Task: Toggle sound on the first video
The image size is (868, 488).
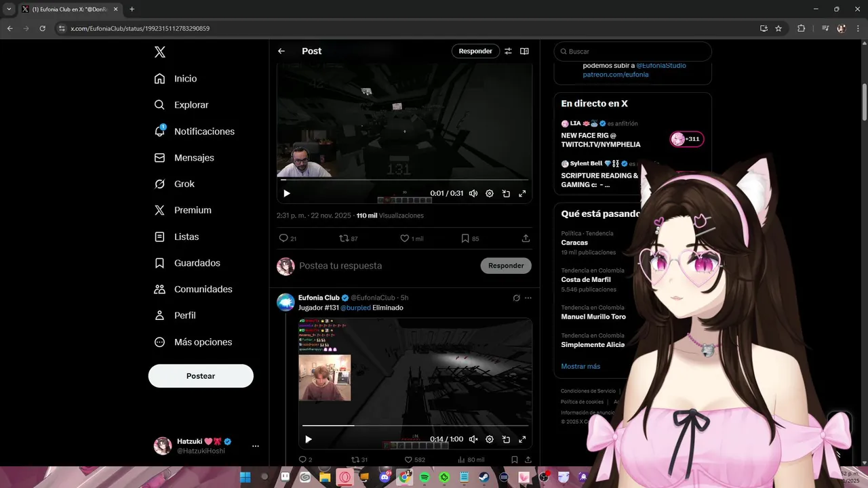Action: (x=473, y=193)
